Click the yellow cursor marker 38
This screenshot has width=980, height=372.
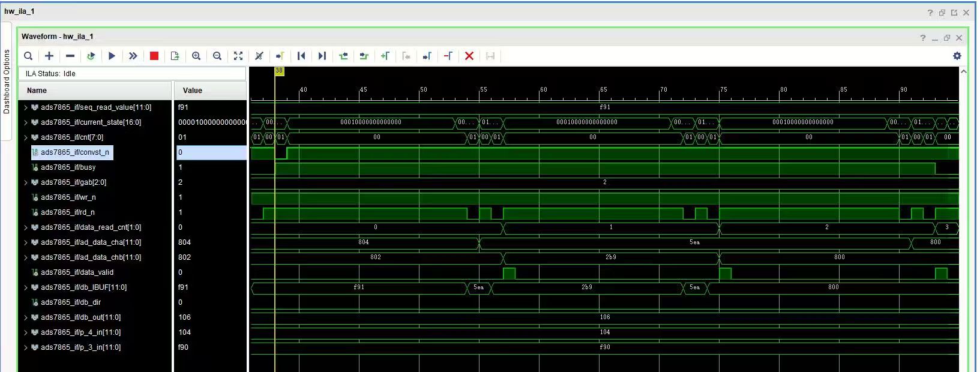[x=279, y=71]
